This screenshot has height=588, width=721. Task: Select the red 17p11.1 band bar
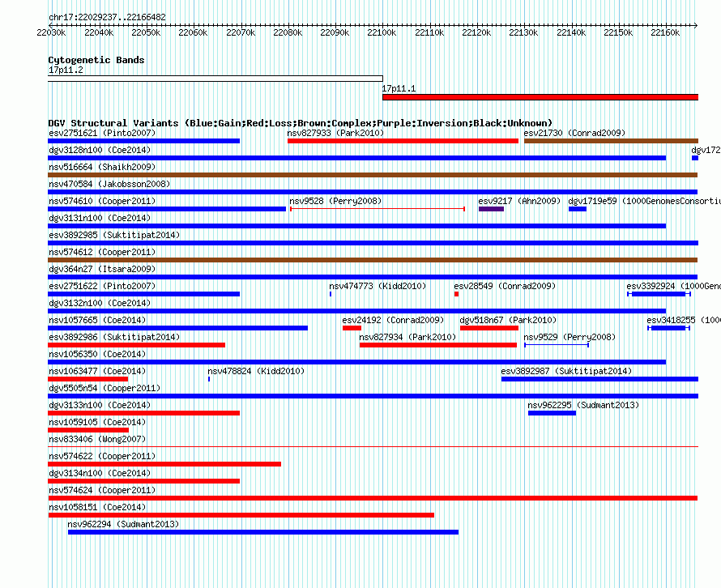click(540, 97)
